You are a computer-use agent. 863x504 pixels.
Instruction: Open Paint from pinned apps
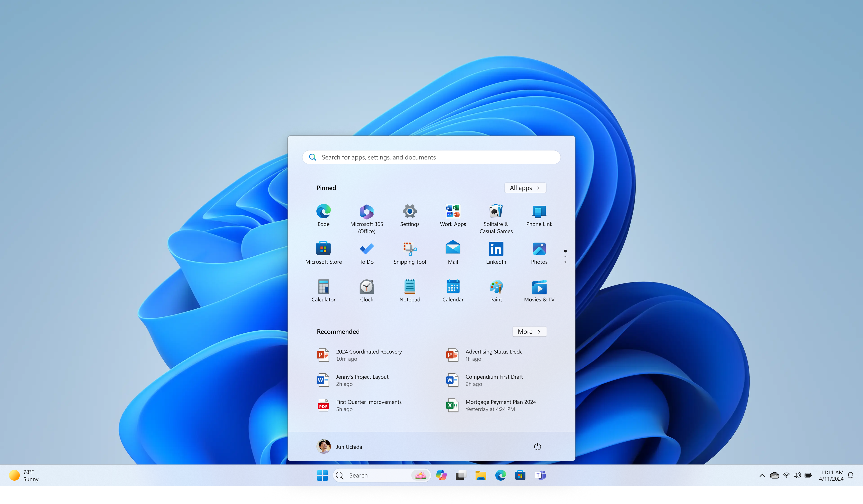point(496,288)
